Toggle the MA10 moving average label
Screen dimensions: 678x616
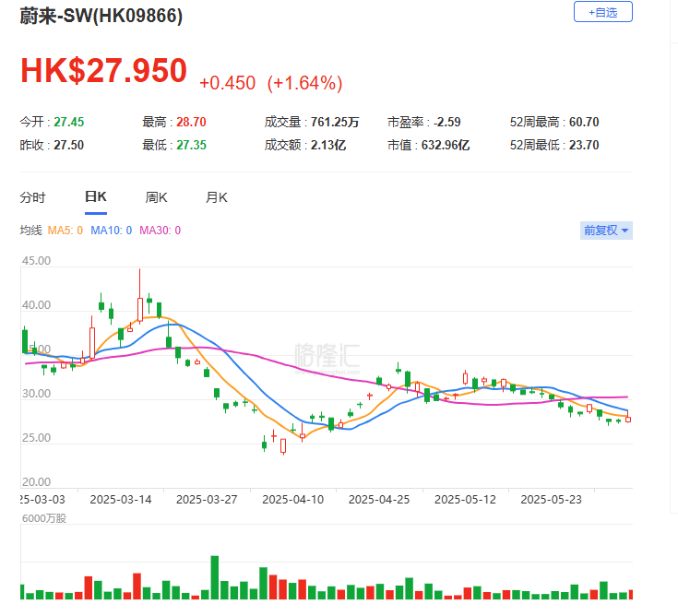click(111, 231)
